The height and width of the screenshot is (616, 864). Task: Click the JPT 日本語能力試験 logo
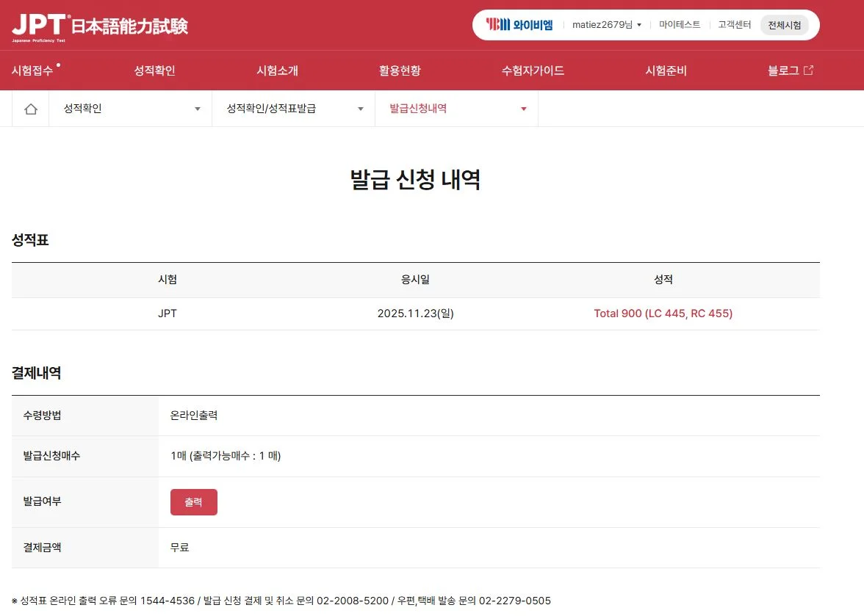click(x=99, y=25)
